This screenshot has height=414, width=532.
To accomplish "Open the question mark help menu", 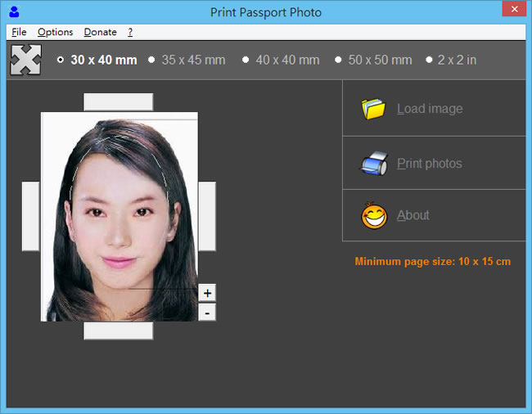I will [130, 32].
